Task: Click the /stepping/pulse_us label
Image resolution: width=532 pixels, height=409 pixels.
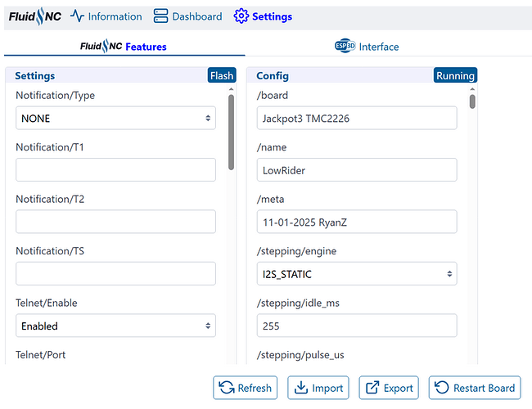Action: [x=300, y=355]
